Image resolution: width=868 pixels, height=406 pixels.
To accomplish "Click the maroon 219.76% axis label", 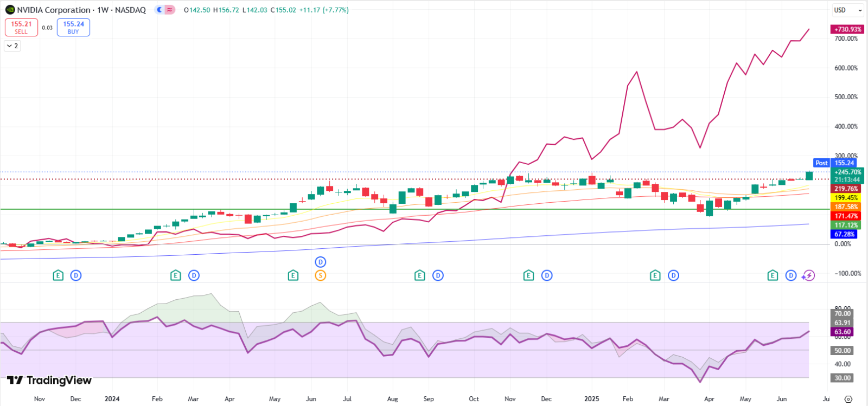I will [846, 189].
